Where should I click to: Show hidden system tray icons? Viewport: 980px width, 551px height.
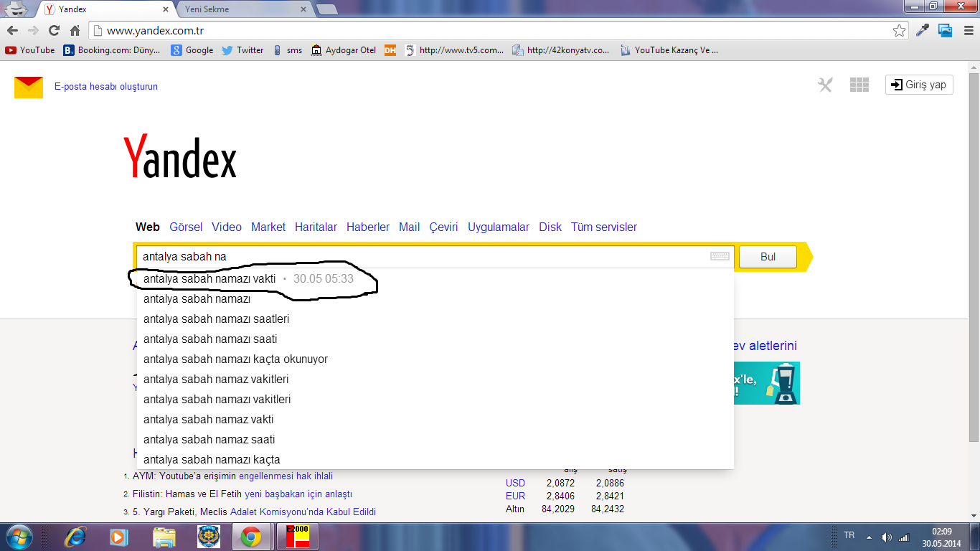(869, 537)
